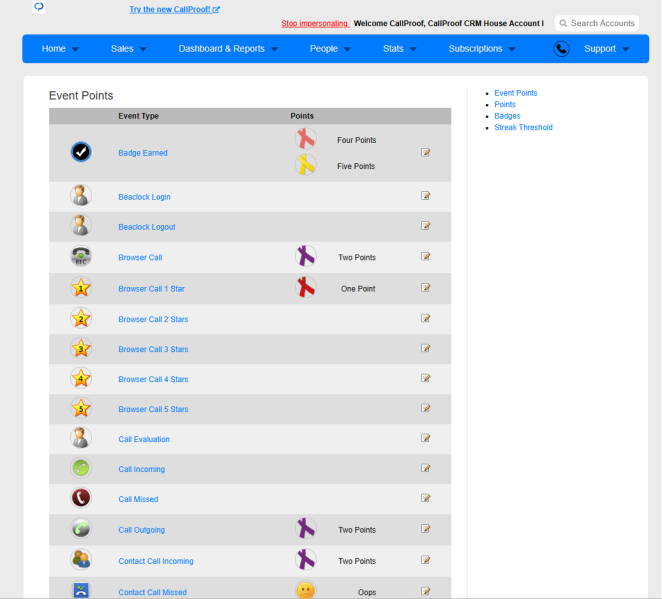Edit the Browser Call 5 Stars row

[426, 408]
